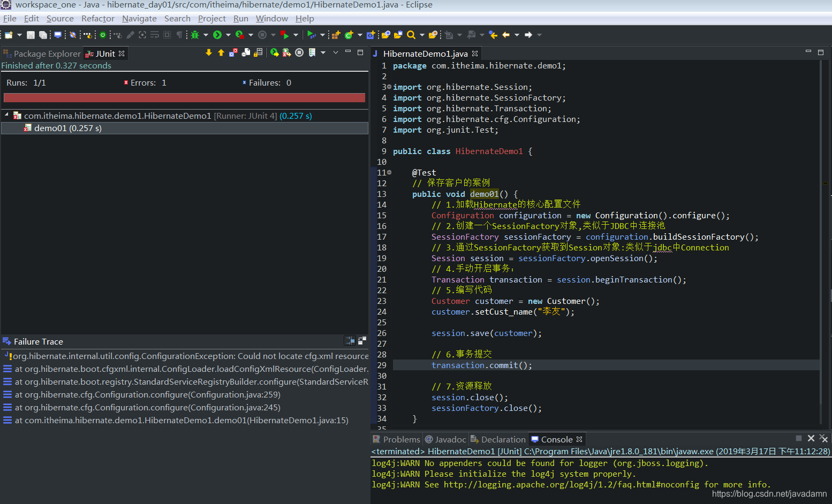This screenshot has height=504, width=832.
Task: Open the Refactor menu
Action: [x=98, y=18]
